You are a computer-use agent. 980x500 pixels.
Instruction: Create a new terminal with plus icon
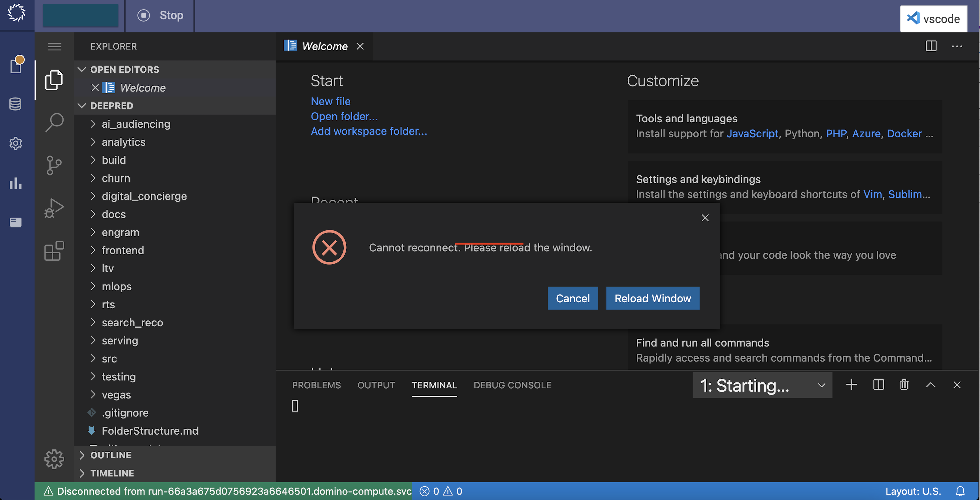tap(851, 385)
